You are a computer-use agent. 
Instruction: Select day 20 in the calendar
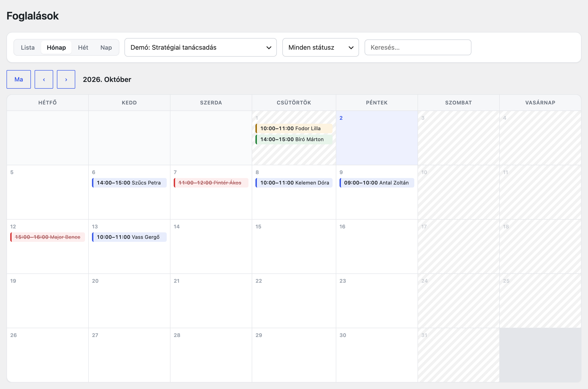[129, 301]
